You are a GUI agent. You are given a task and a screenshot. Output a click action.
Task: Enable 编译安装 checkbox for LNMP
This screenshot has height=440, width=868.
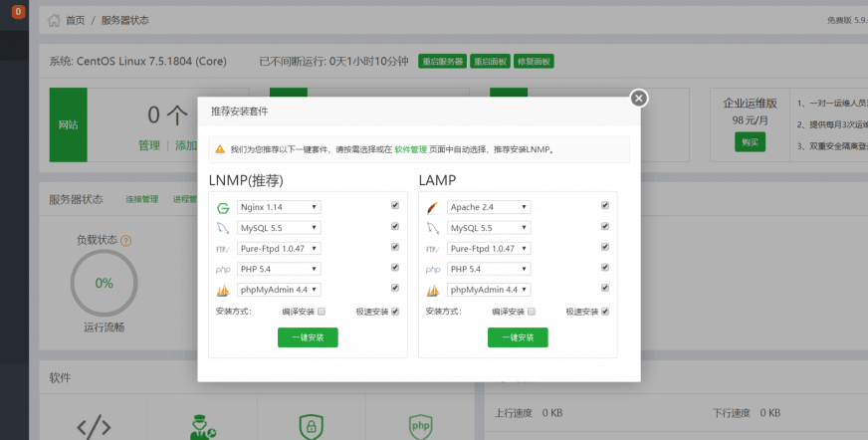322,312
